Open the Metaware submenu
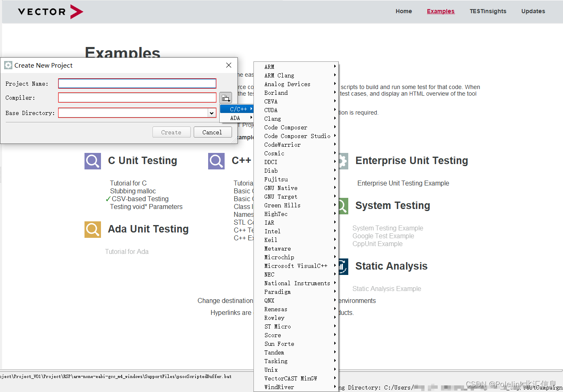 [296, 249]
